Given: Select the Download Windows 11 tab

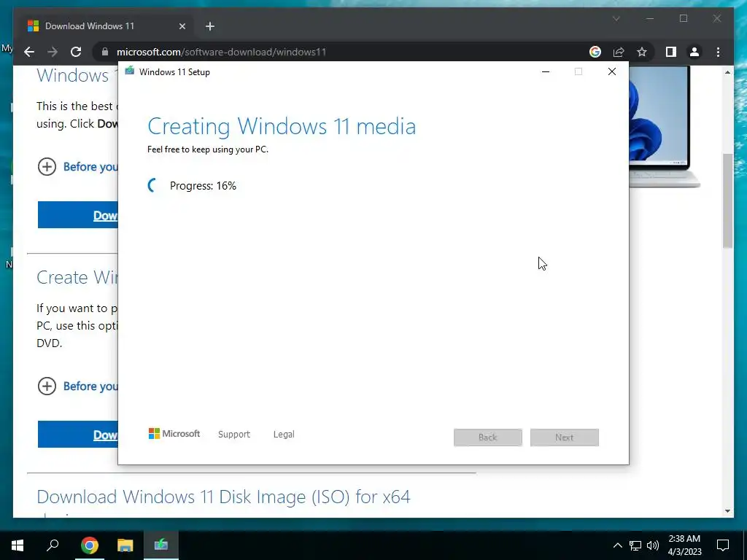Looking at the screenshot, I should pos(107,26).
